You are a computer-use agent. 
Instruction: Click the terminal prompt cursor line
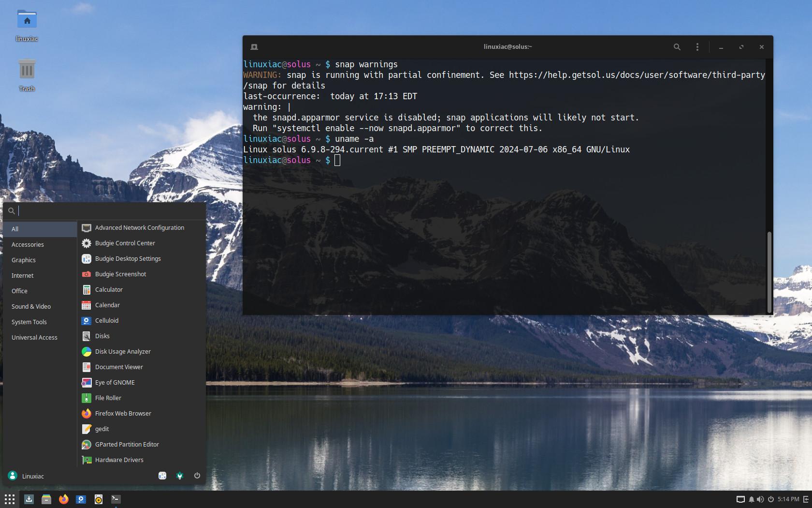coord(292,160)
